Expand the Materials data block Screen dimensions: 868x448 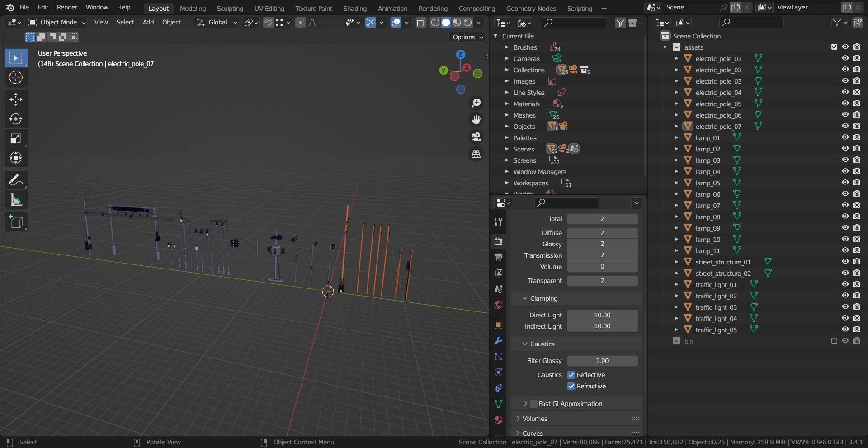507,104
